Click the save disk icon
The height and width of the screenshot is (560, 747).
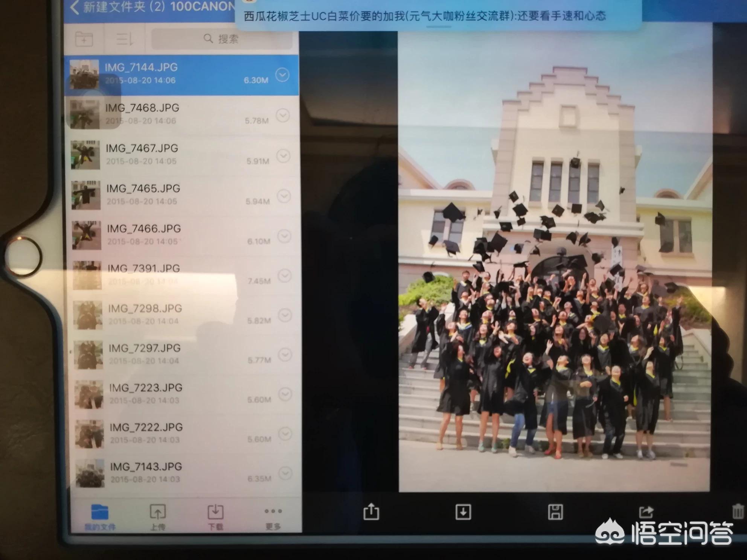(555, 512)
